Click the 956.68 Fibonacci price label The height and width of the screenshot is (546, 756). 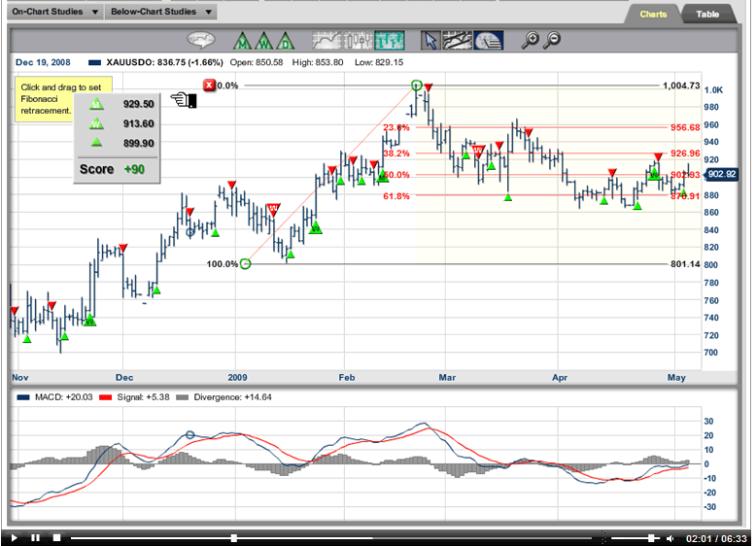(x=685, y=127)
